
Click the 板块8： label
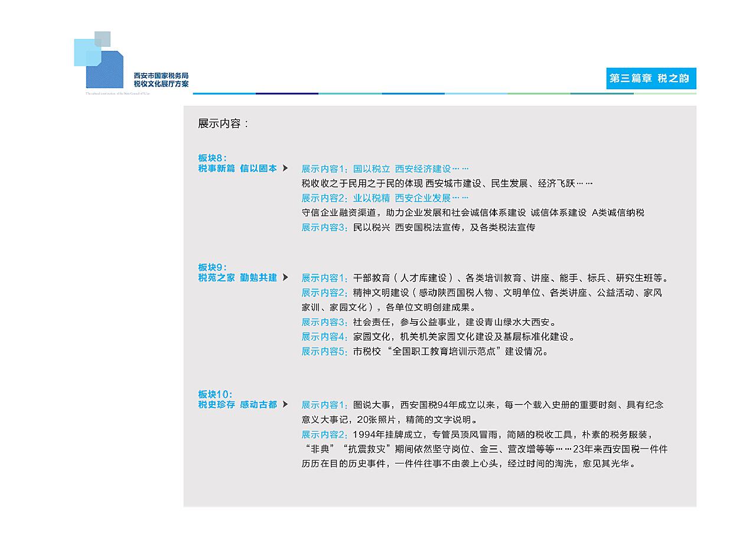pos(213,158)
